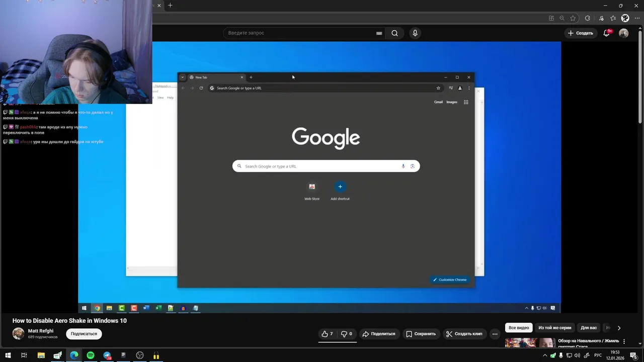Open Windows notification center icon

[634, 355]
